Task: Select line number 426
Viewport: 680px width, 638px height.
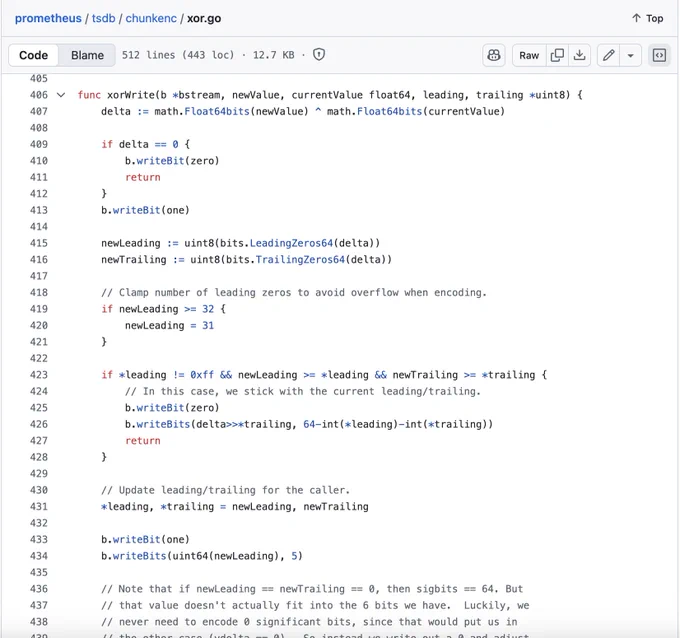Action: click(x=39, y=425)
